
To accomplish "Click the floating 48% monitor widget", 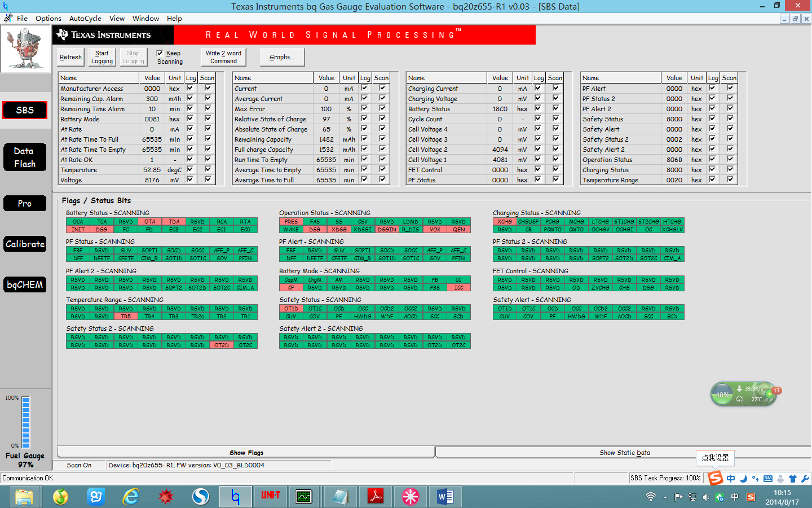I will pyautogui.click(x=743, y=394).
